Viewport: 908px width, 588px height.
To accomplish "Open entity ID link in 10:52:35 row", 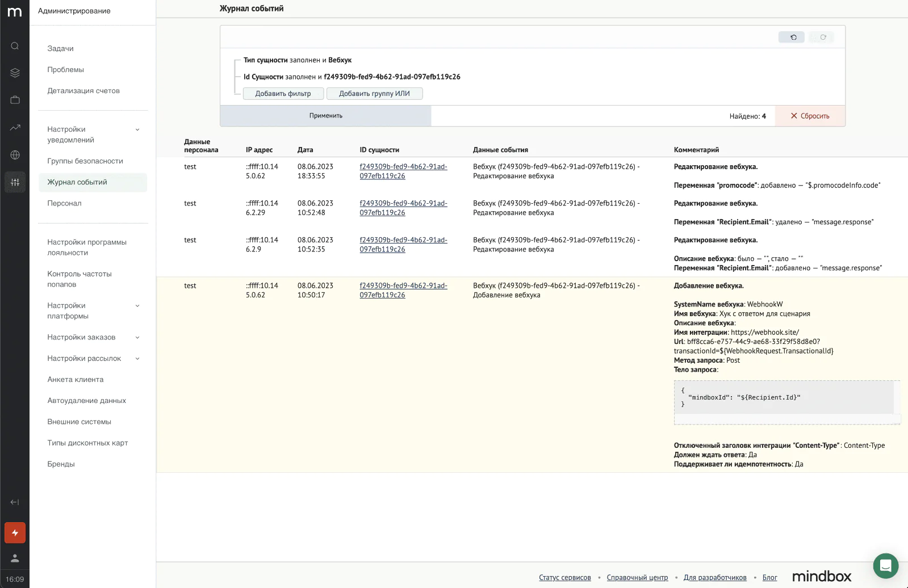I will coord(403,245).
